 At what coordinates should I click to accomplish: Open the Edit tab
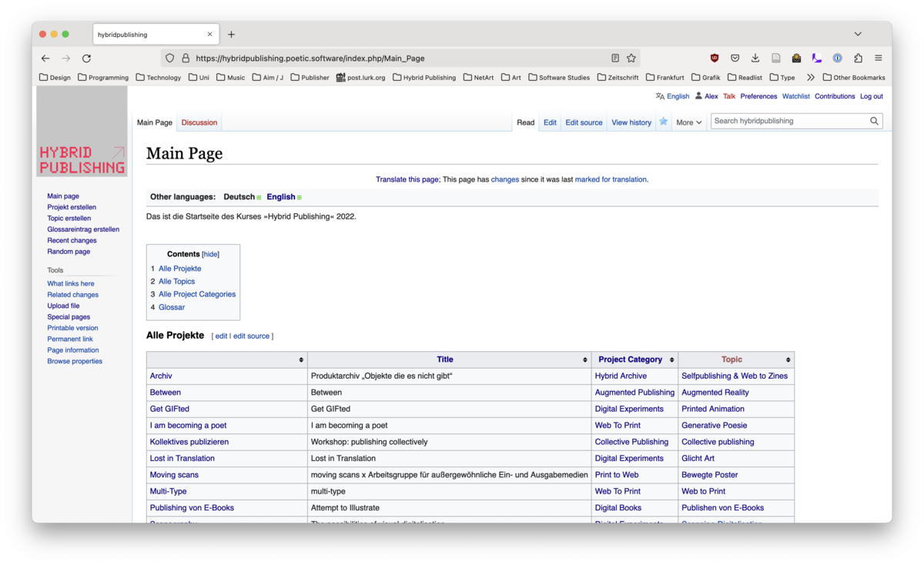coord(550,122)
